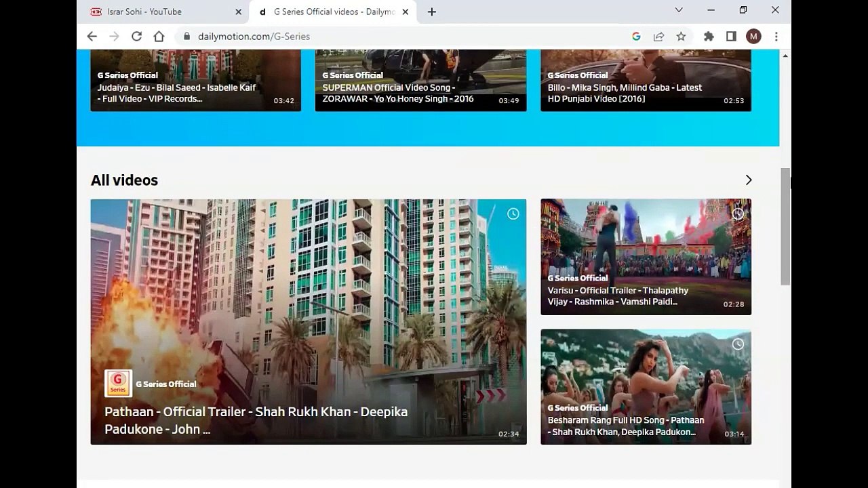Open Chrome three-dot menu
The image size is (868, 488).
coord(776,37)
